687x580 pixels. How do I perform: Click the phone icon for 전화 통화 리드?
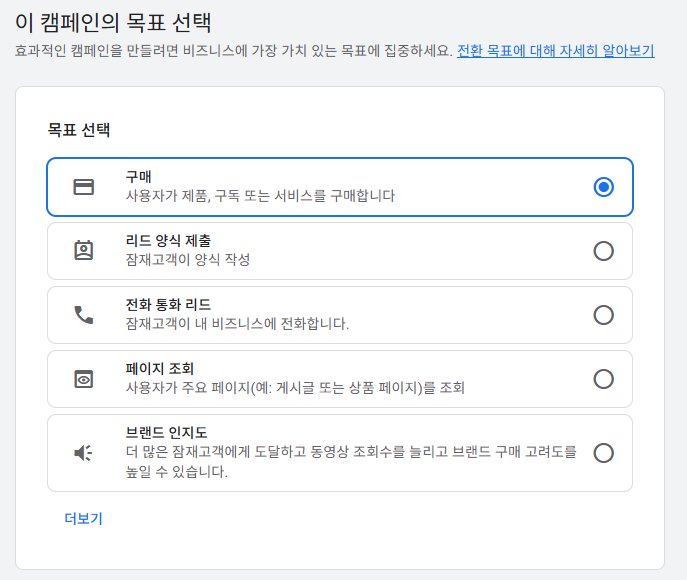[83, 315]
